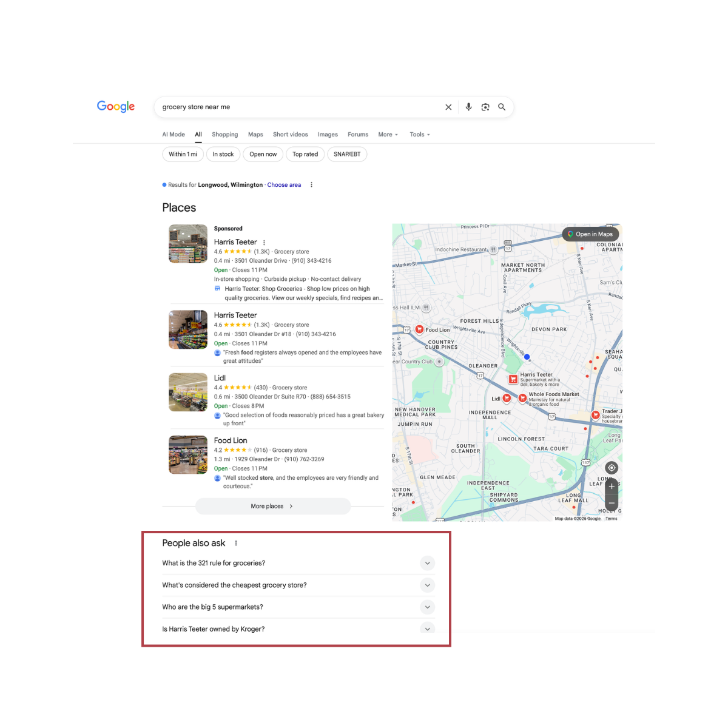Toggle the Open now filter chip
Screen dimensions: 728x728
point(263,154)
